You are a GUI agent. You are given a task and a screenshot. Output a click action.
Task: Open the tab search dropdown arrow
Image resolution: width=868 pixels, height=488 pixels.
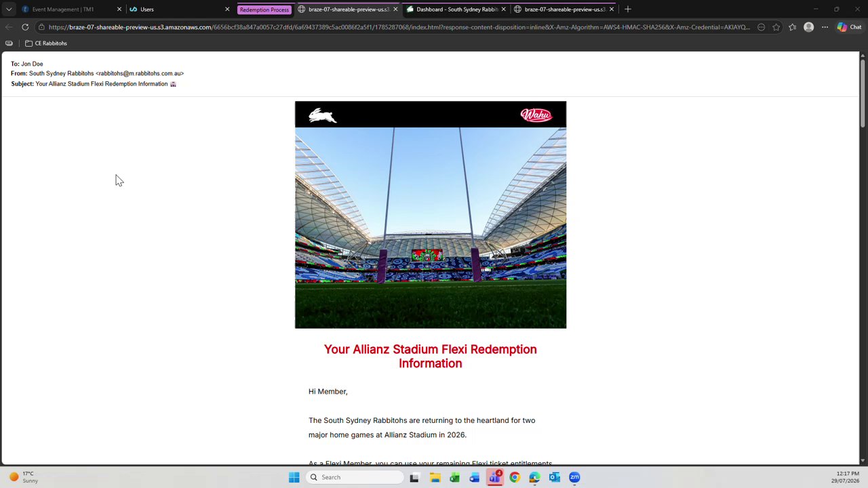(9, 9)
